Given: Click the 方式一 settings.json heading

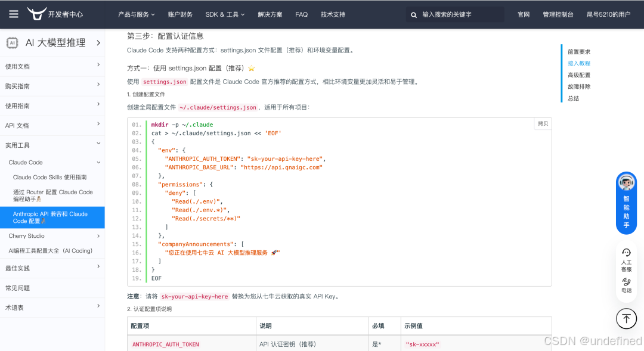Looking at the screenshot, I should (191, 68).
